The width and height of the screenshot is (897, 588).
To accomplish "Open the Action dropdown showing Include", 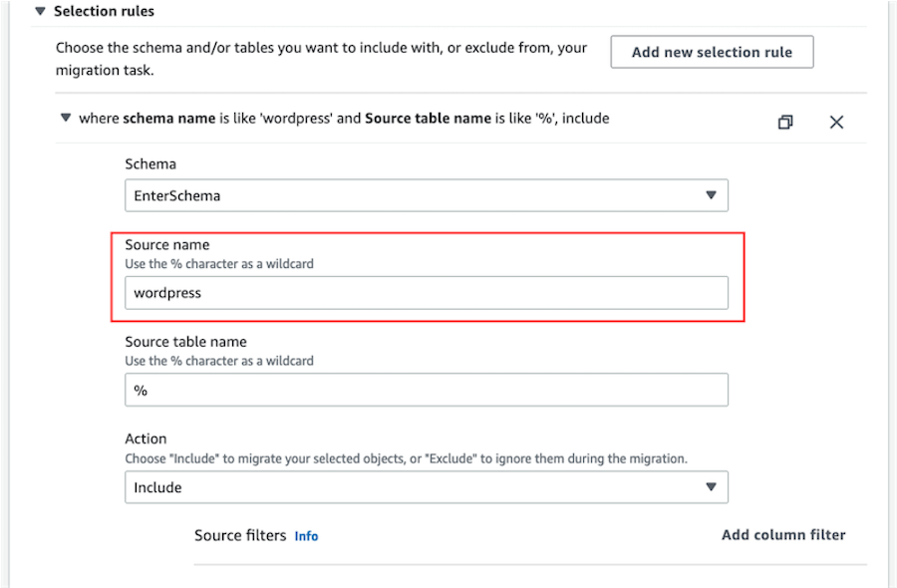I will tap(426, 487).
